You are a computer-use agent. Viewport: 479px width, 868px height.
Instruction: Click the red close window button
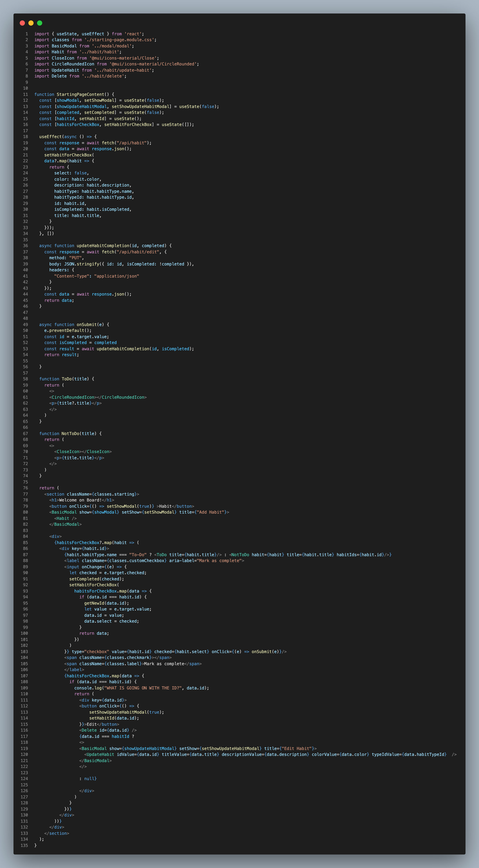22,23
